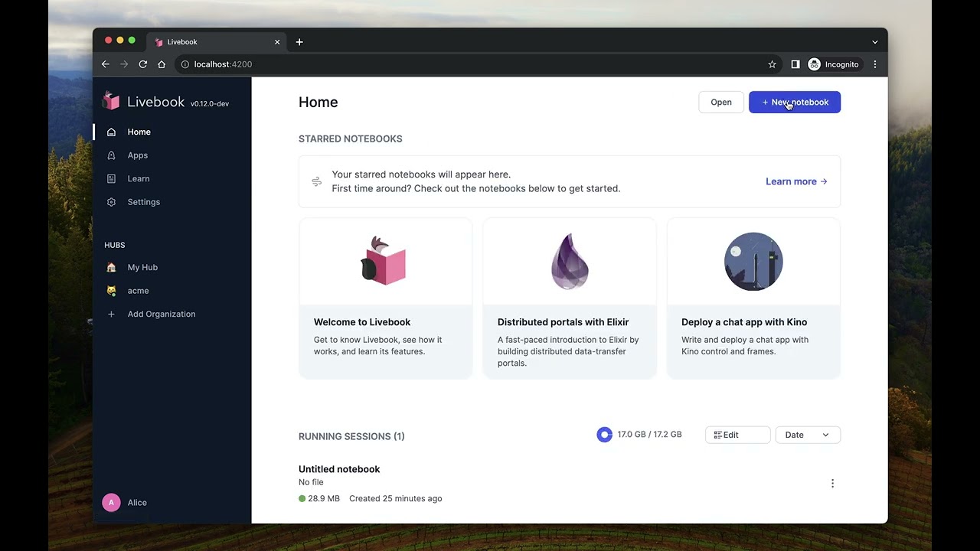The height and width of the screenshot is (551, 980).
Task: Click Alice's avatar circle
Action: (111, 502)
